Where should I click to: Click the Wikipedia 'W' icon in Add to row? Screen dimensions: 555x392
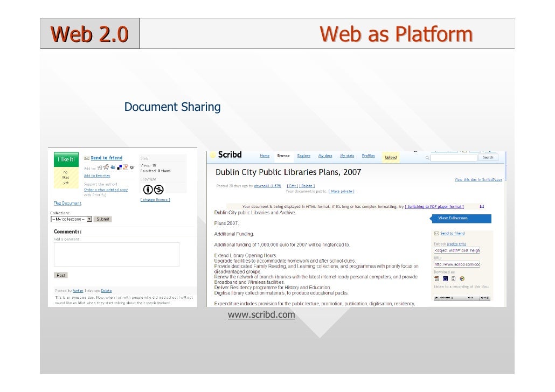tap(131, 167)
